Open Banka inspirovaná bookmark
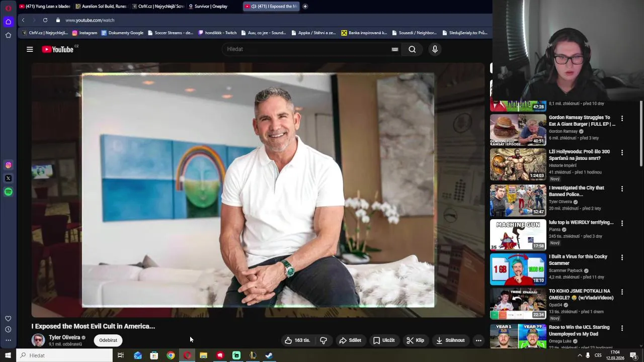This screenshot has width=644, height=362. click(364, 33)
